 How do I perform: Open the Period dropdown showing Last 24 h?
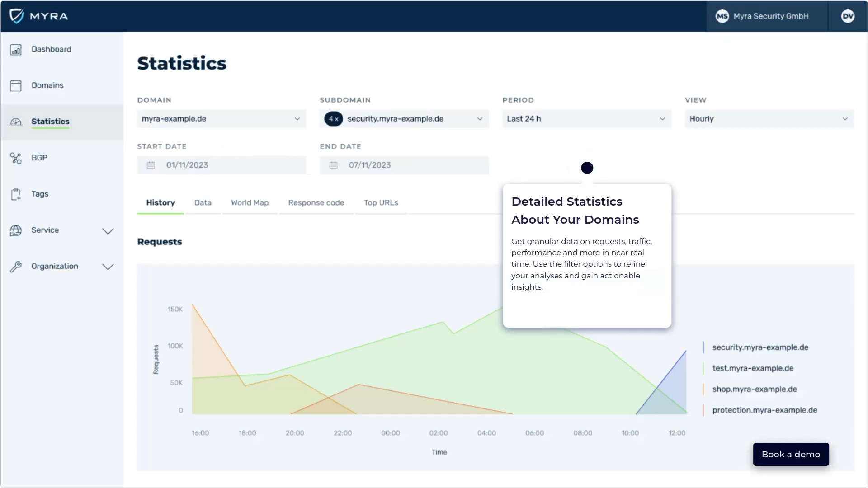pyautogui.click(x=586, y=118)
